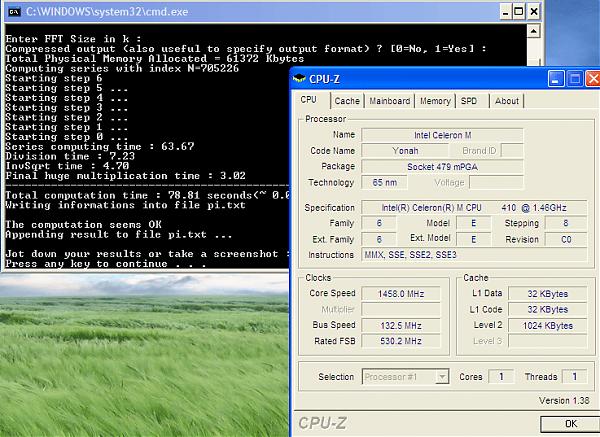Close the cmd.exe window
Viewport: 600px width, 437px height.
pos(533,12)
